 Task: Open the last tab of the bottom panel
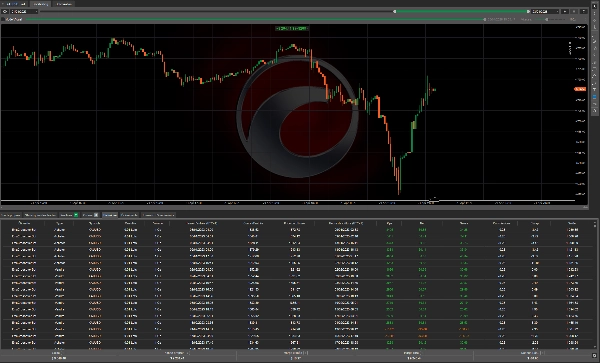click(x=158, y=215)
